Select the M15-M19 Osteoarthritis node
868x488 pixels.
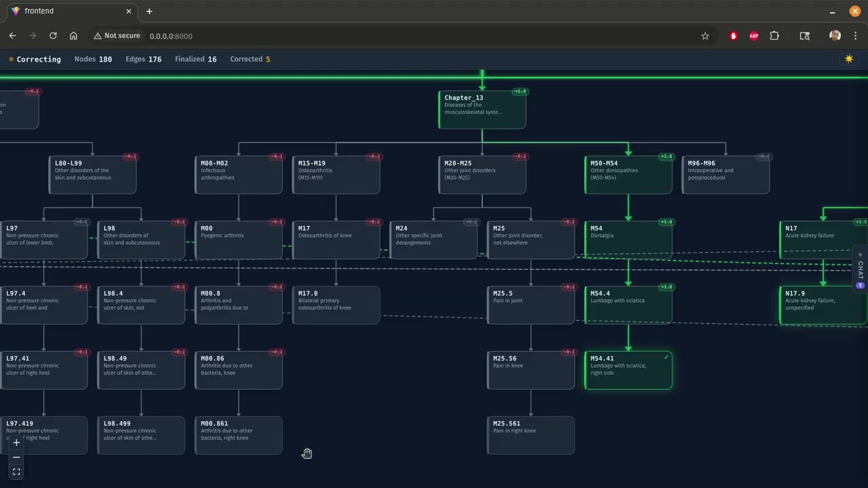point(336,175)
